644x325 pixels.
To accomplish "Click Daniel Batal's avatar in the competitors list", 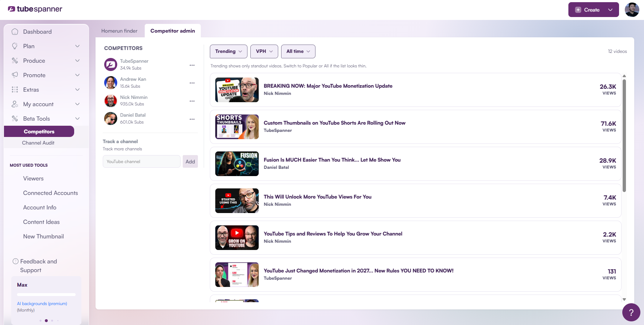I will pyautogui.click(x=111, y=118).
